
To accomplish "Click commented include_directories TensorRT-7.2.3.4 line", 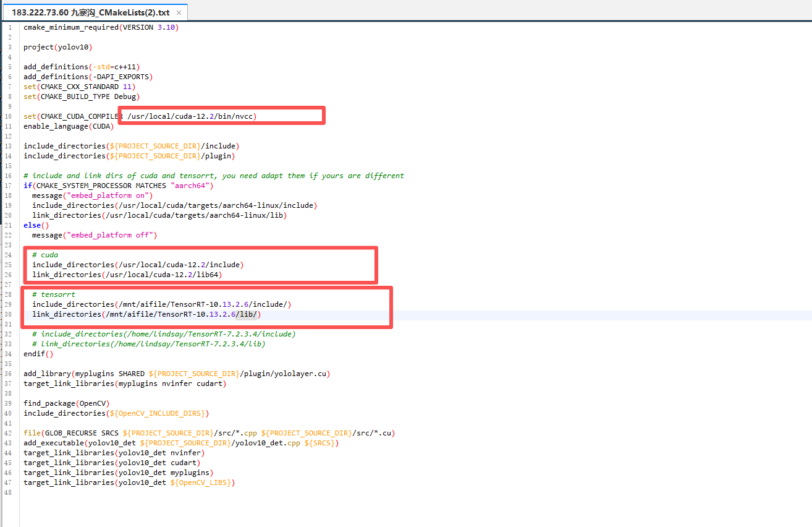I will coord(164,334).
